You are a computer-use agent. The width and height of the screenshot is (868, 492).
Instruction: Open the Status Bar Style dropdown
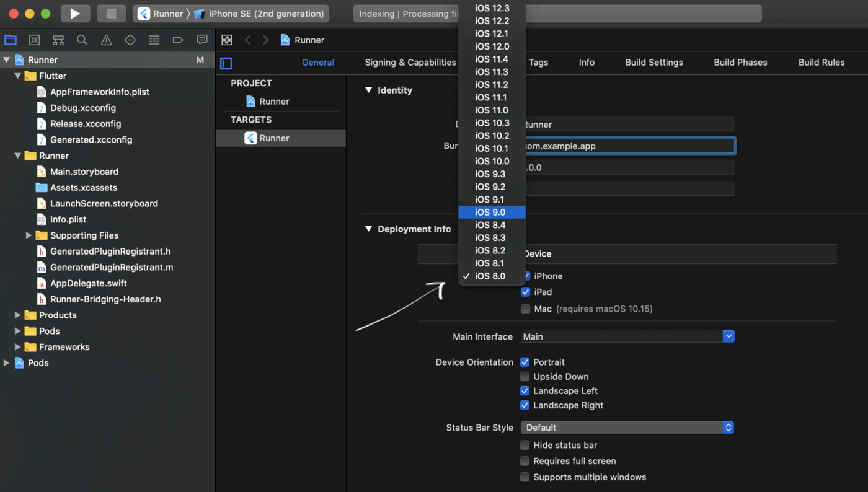click(x=627, y=428)
